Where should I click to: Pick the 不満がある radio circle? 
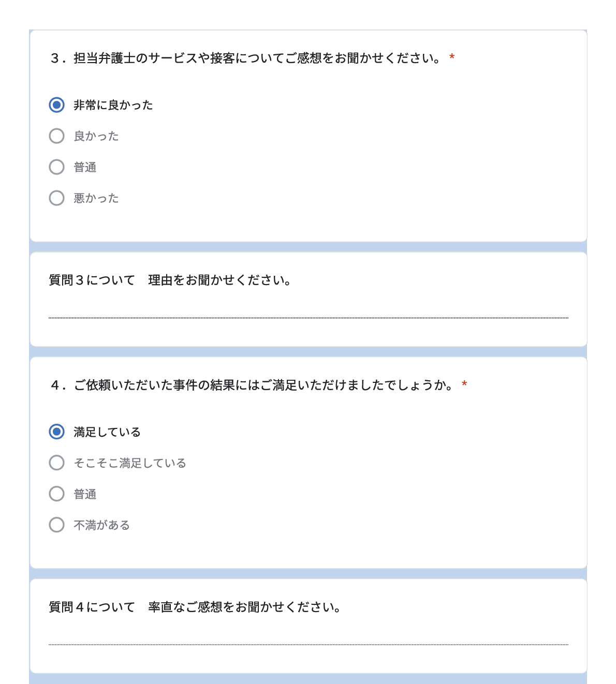pos(56,525)
